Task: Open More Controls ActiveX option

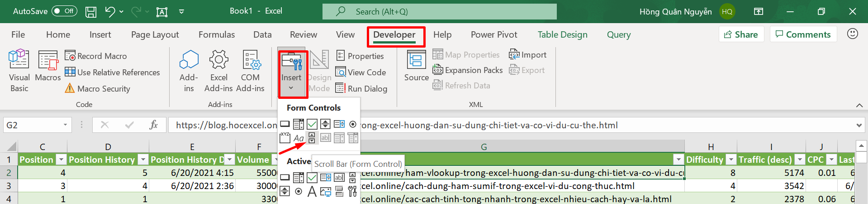Action: 352,192
